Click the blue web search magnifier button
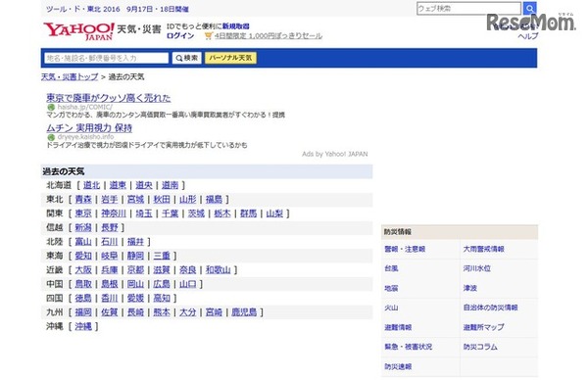This screenshot has width=588, height=380. (529, 8)
